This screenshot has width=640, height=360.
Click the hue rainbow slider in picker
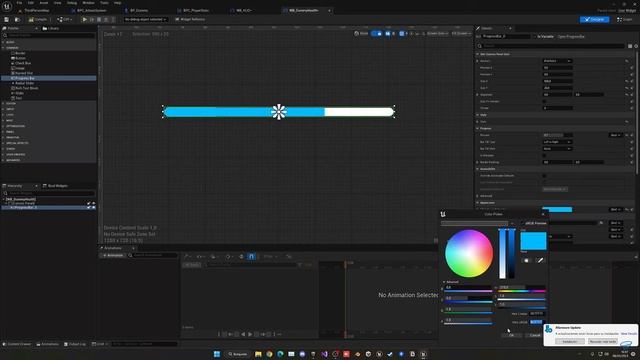tap(522, 291)
